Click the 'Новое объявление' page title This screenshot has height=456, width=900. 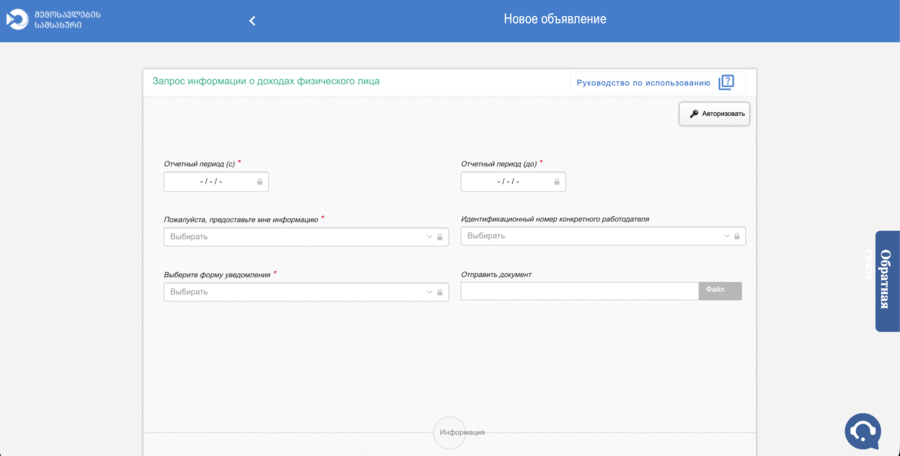[554, 19]
